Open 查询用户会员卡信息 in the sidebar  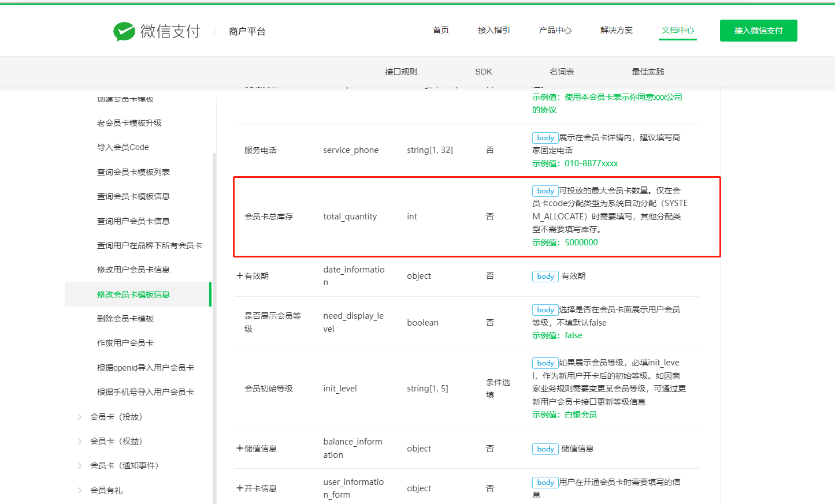[133, 221]
